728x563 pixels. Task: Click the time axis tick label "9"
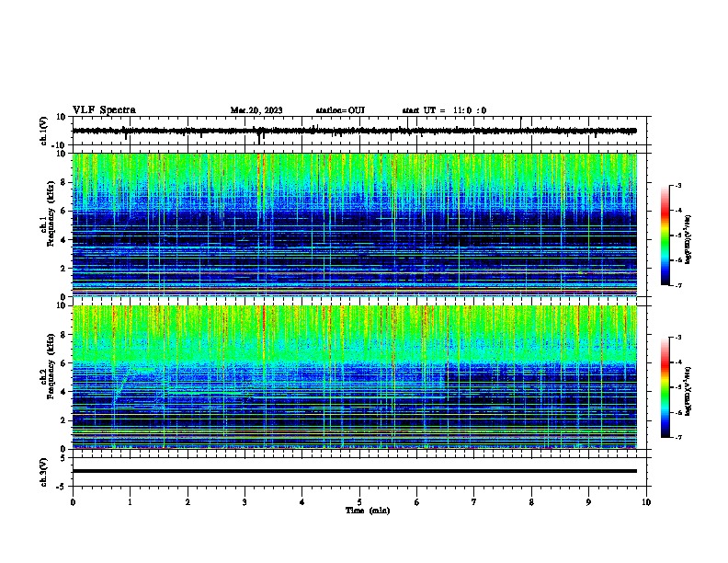588,502
